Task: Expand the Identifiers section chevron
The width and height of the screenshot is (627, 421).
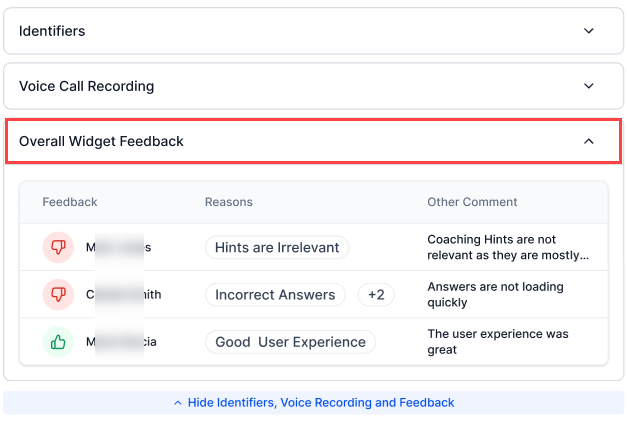Action: pos(589,31)
